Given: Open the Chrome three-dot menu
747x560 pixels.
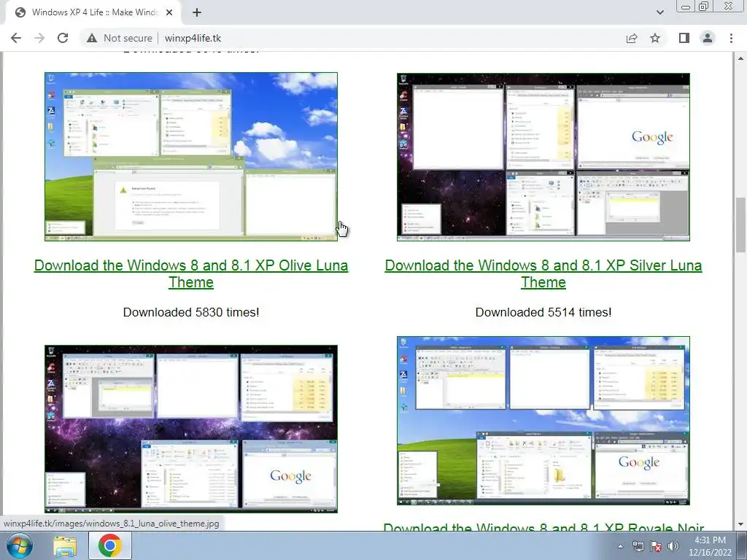Looking at the screenshot, I should (x=731, y=38).
